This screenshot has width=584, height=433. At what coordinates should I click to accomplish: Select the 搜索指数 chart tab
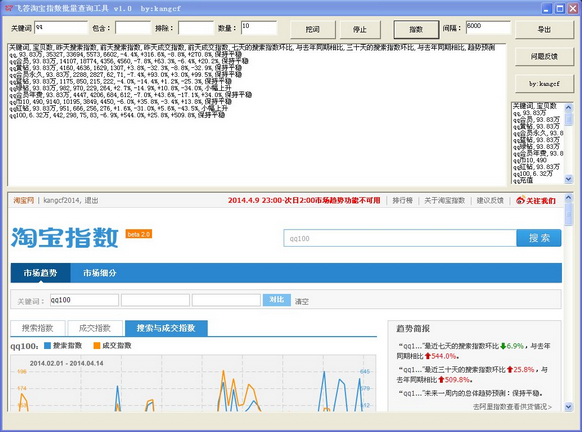click(x=38, y=328)
